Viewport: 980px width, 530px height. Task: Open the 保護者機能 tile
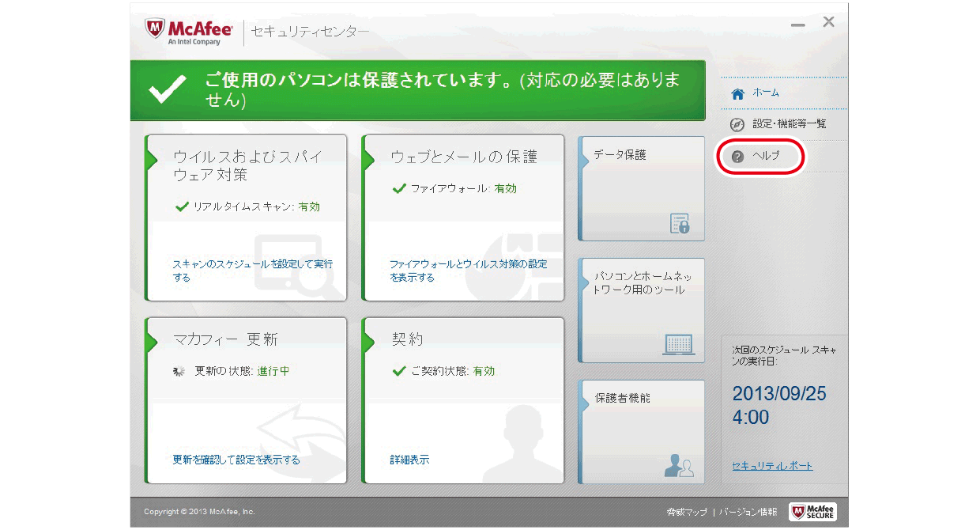pyautogui.click(x=642, y=432)
